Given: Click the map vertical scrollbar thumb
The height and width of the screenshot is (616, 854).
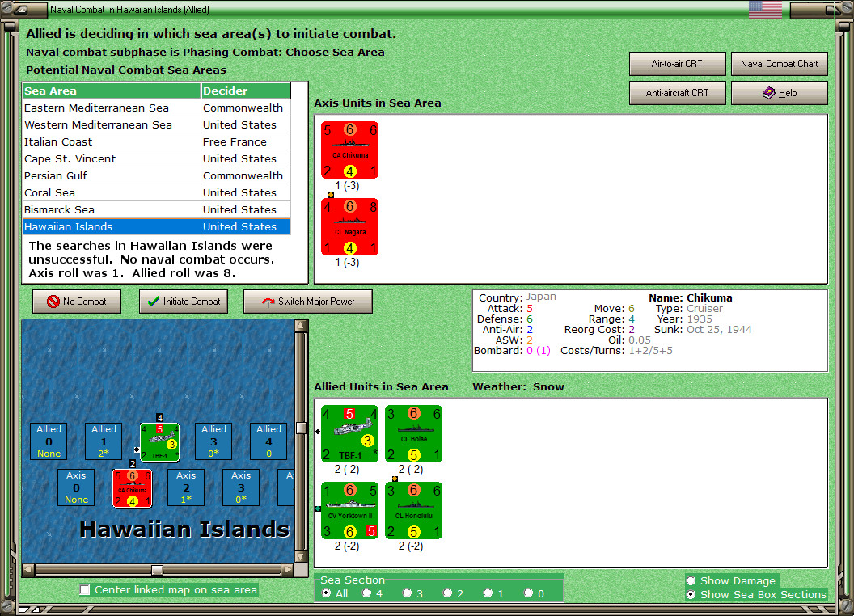Looking at the screenshot, I should pyautogui.click(x=301, y=428).
